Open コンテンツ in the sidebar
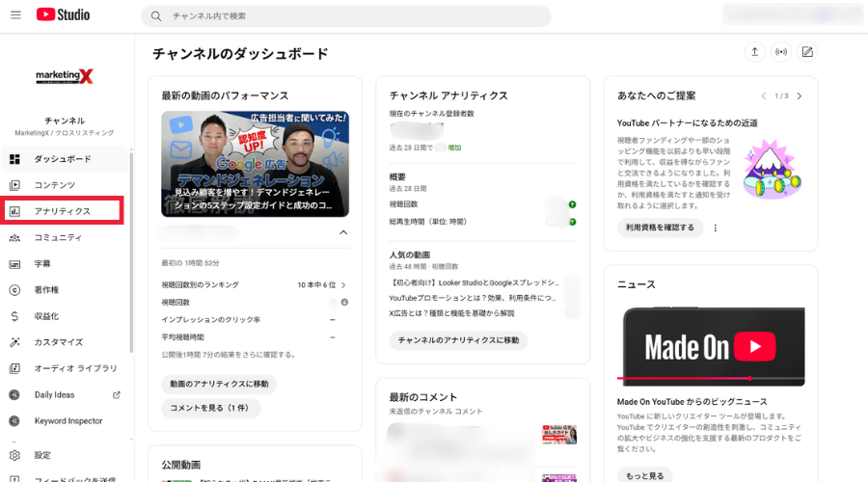 pyautogui.click(x=54, y=185)
